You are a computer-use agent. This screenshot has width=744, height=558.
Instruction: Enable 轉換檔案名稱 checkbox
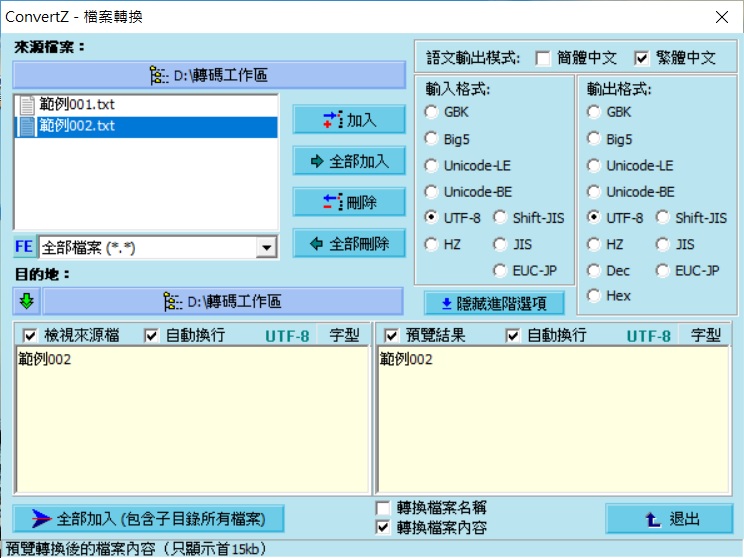click(x=383, y=508)
